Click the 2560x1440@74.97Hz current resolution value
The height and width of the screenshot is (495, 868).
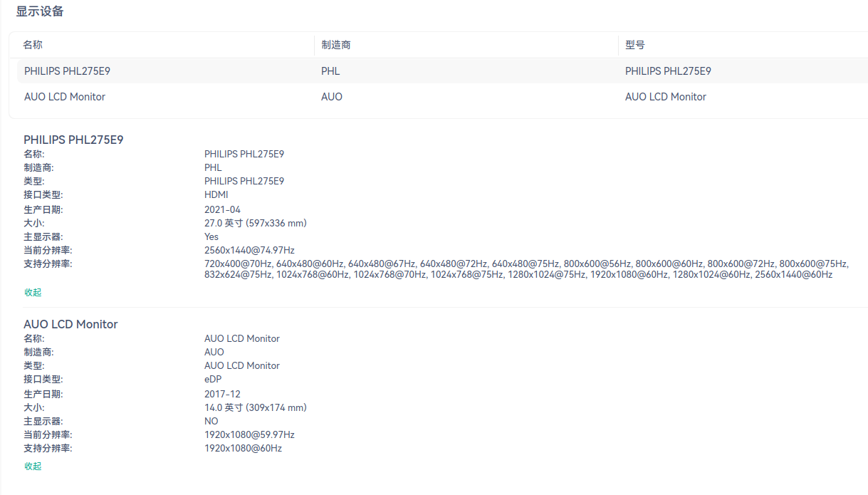pos(249,250)
